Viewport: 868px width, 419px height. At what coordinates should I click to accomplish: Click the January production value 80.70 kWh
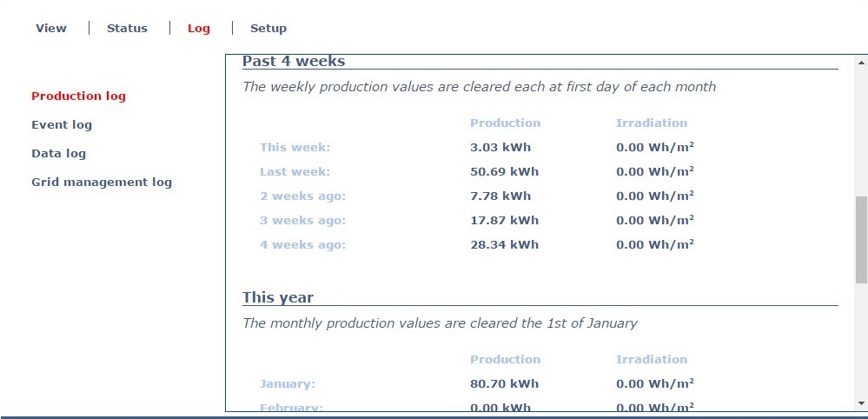point(504,383)
